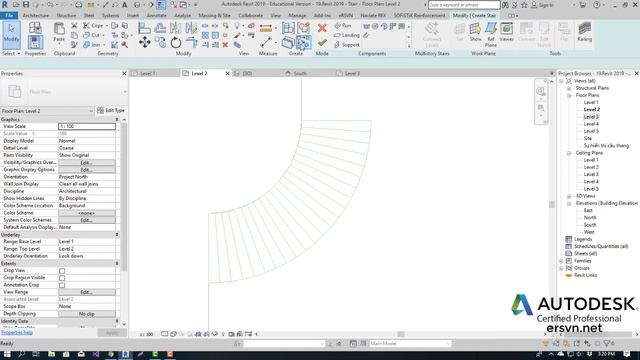Collapse the Floor Plans tree node
This screenshot has width=640, height=360.
click(x=569, y=96)
